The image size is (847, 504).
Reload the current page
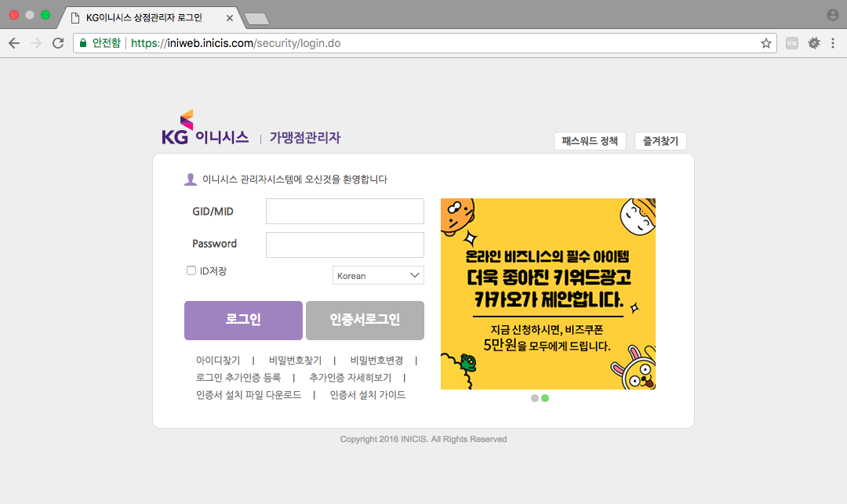pyautogui.click(x=58, y=43)
